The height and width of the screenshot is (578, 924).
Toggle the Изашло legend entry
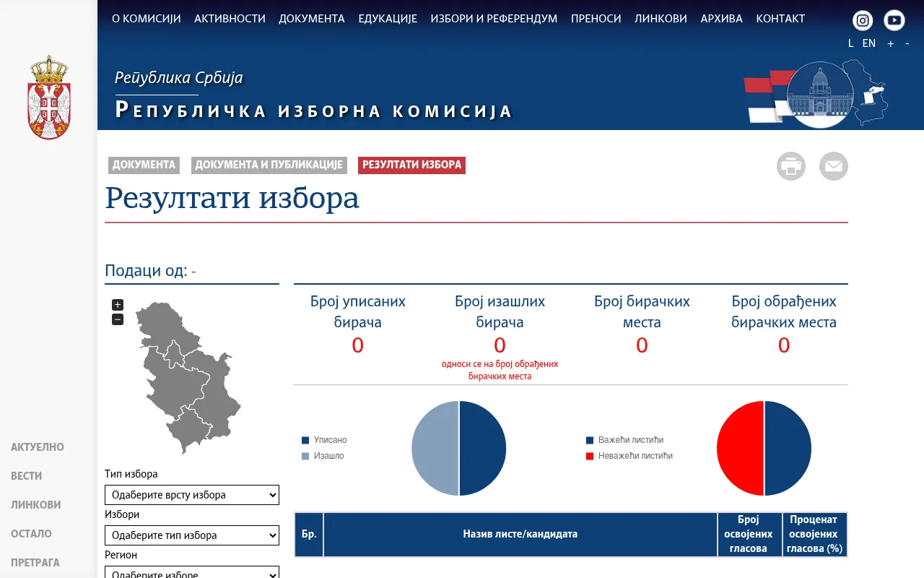coord(323,456)
